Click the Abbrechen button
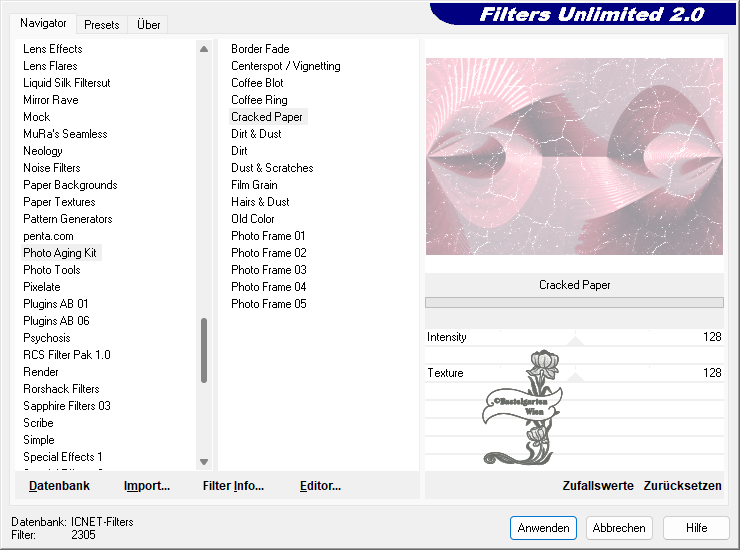Screen dimensions: 740x550 click(x=619, y=528)
